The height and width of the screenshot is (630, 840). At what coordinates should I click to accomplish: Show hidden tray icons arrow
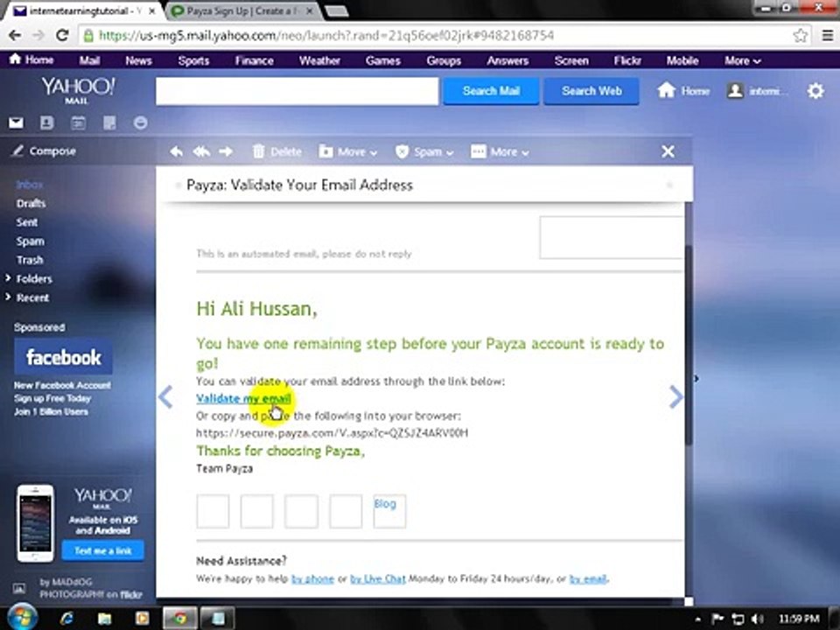698,619
